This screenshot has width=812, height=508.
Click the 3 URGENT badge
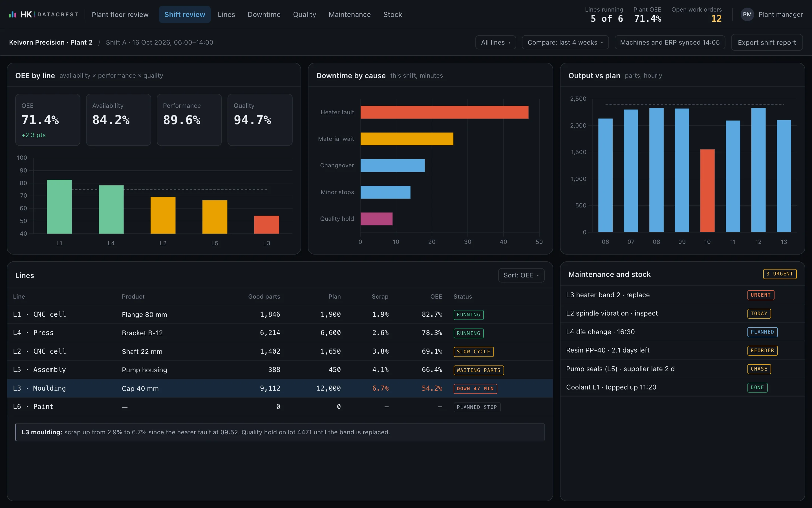tap(780, 274)
